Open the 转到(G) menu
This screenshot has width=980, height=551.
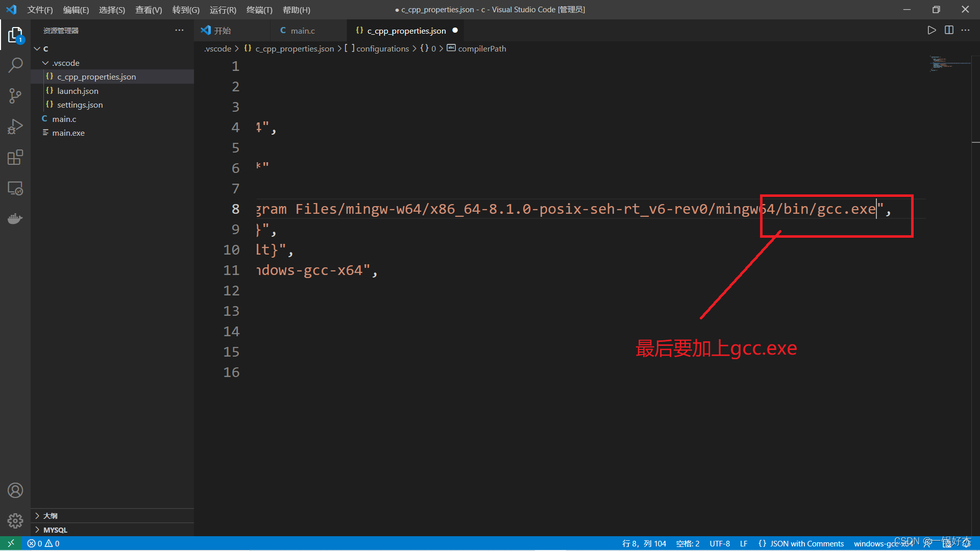point(186,10)
